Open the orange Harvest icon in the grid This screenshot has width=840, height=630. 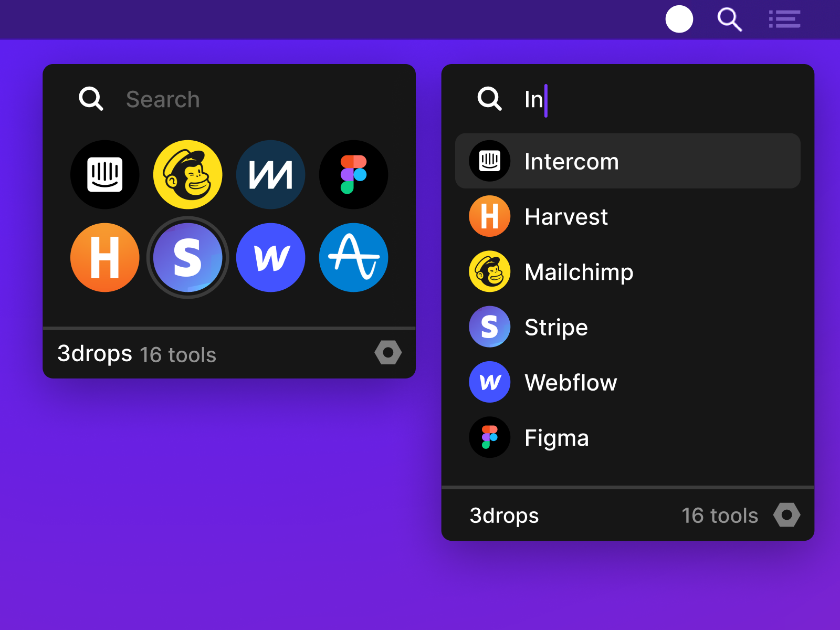(x=105, y=258)
